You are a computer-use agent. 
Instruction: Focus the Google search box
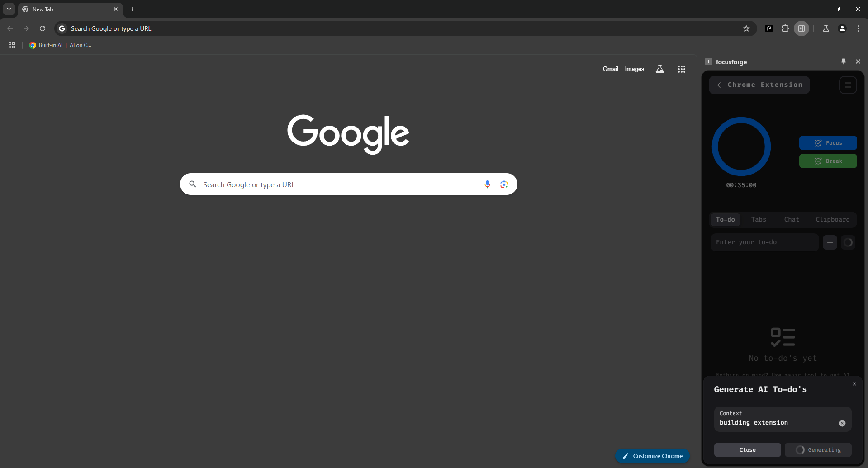pos(348,184)
